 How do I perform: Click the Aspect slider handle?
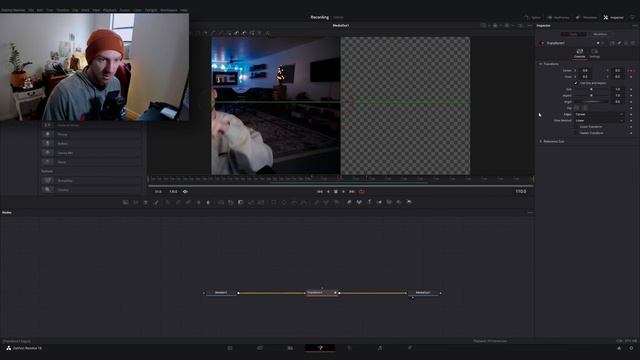[x=591, y=96]
